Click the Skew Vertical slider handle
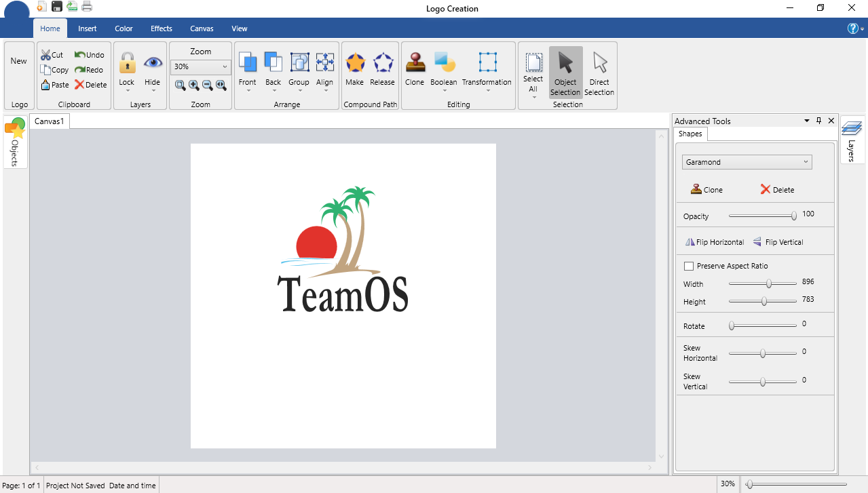868x493 pixels. (763, 382)
